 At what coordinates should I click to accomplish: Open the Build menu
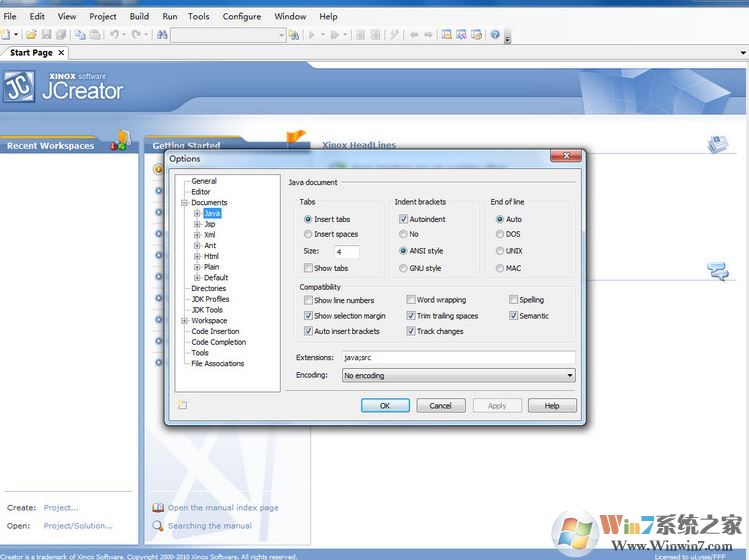coord(139,16)
